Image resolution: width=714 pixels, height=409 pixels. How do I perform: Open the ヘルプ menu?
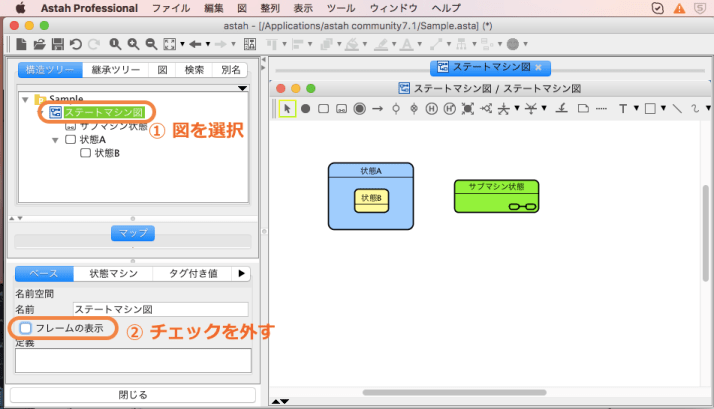446,8
